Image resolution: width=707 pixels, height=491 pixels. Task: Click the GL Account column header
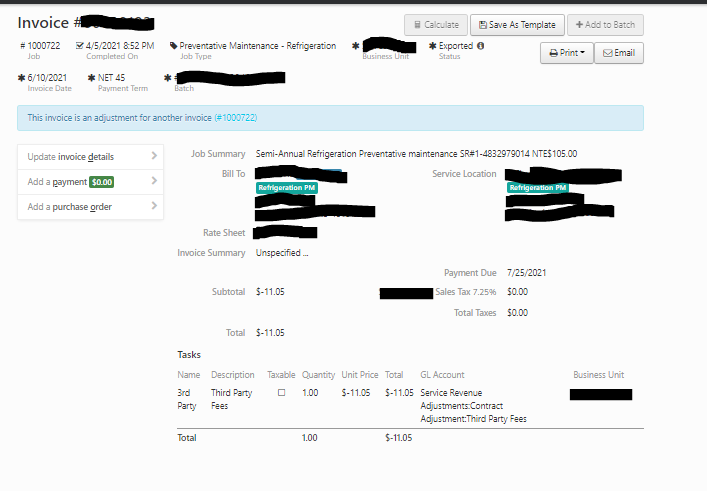click(x=442, y=375)
